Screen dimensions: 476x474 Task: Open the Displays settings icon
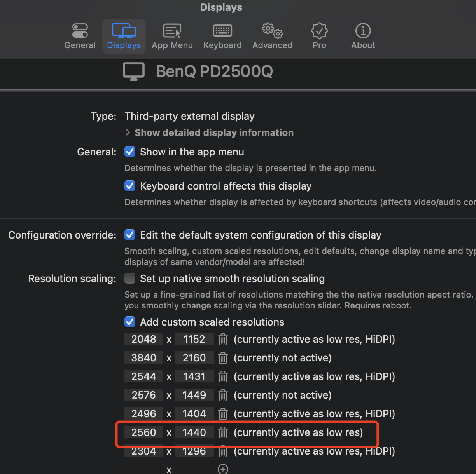click(x=124, y=36)
